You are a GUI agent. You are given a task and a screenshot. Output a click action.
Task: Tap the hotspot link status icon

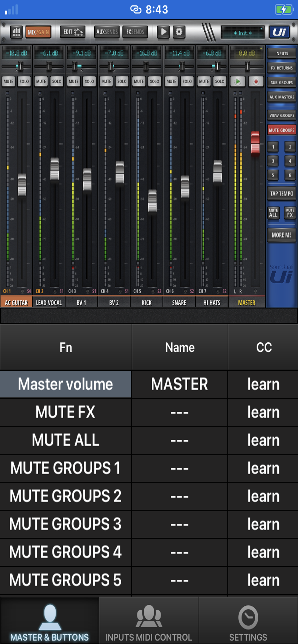pyautogui.click(x=136, y=10)
